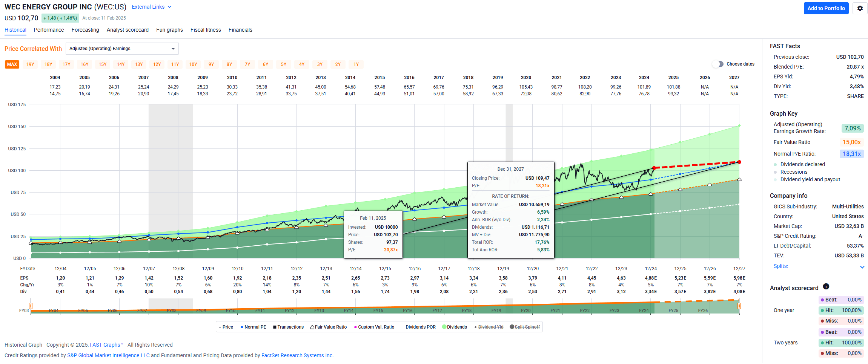Select the 10Y time range button

coord(193,64)
